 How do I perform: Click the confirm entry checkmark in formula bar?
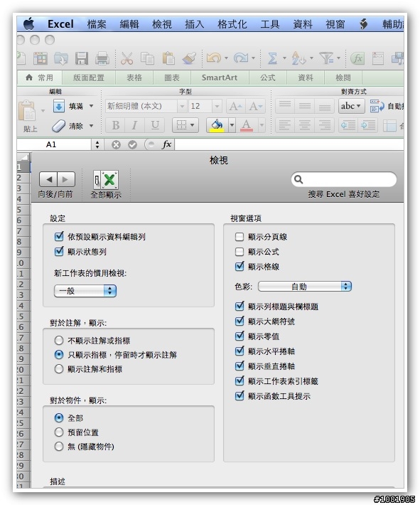[132, 145]
